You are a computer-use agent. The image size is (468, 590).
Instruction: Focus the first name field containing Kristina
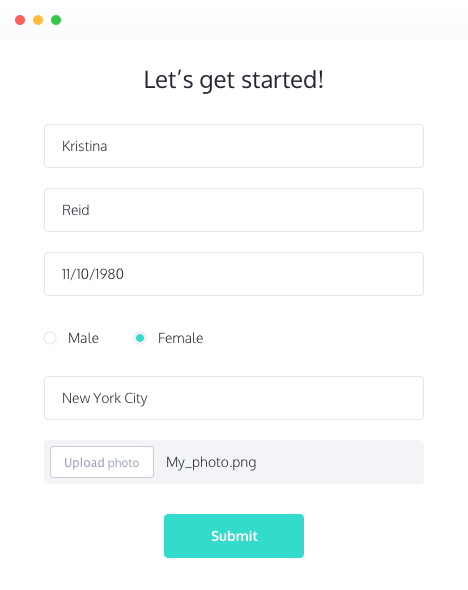coord(234,146)
